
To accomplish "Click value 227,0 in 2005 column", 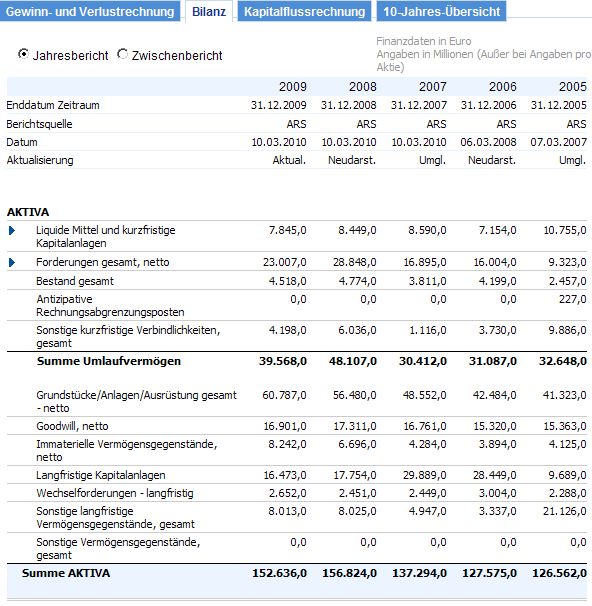I will point(573,299).
